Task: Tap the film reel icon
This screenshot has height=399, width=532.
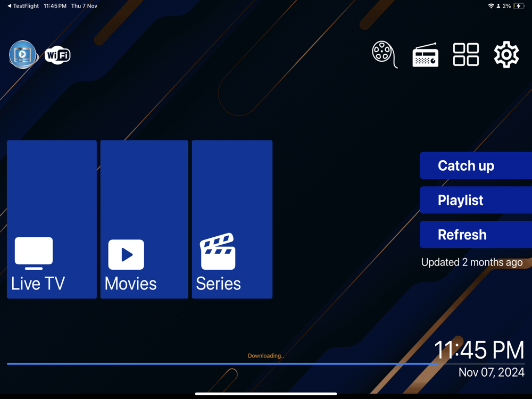Action: pyautogui.click(x=385, y=55)
